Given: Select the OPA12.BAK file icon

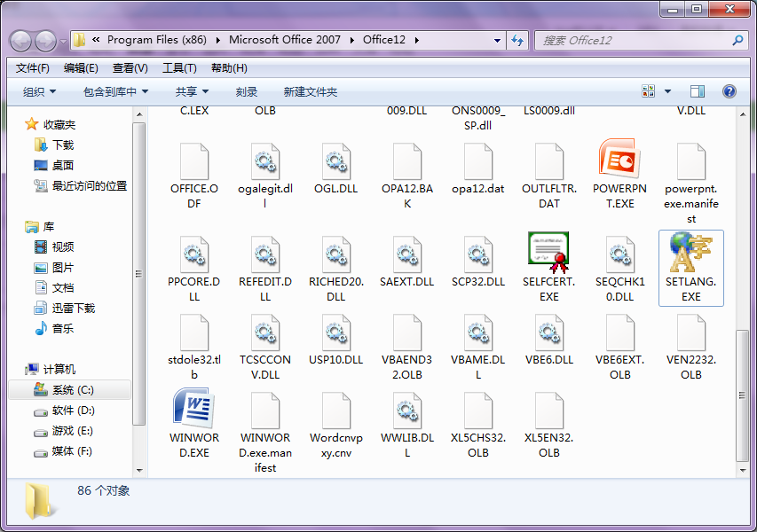Looking at the screenshot, I should tap(406, 161).
